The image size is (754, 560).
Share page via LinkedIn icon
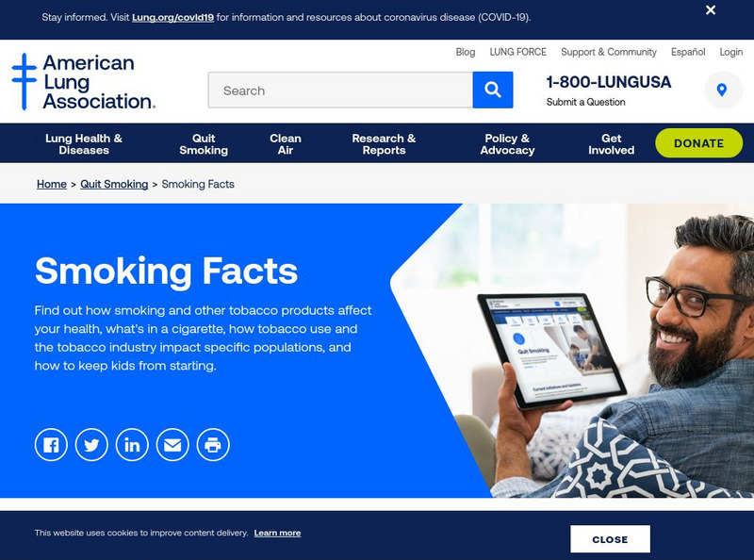pyautogui.click(x=132, y=445)
